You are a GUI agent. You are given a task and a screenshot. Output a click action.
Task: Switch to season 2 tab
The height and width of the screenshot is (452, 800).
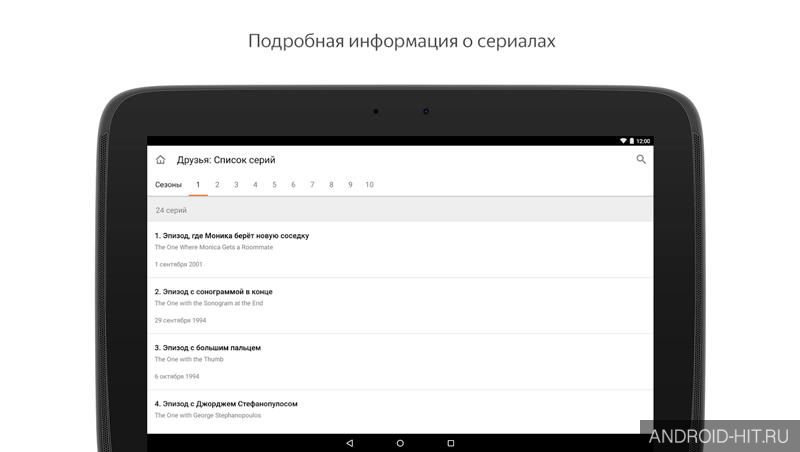[x=217, y=185]
